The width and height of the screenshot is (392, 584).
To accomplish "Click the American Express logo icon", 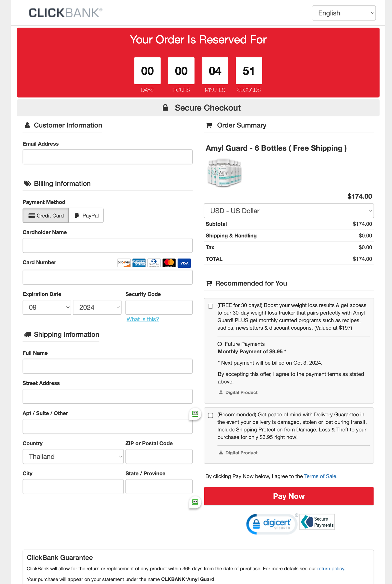I will (139, 263).
